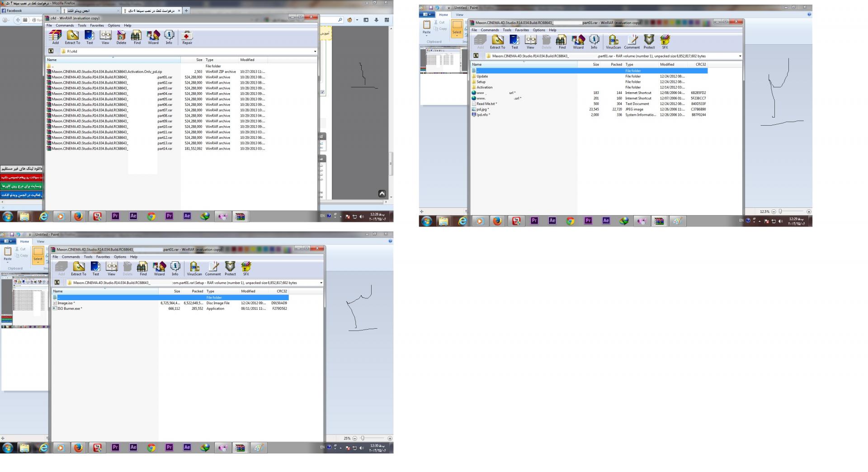The image size is (868, 472).
Task: Sort by Modified column in c4d WinRAR window
Action: point(253,60)
